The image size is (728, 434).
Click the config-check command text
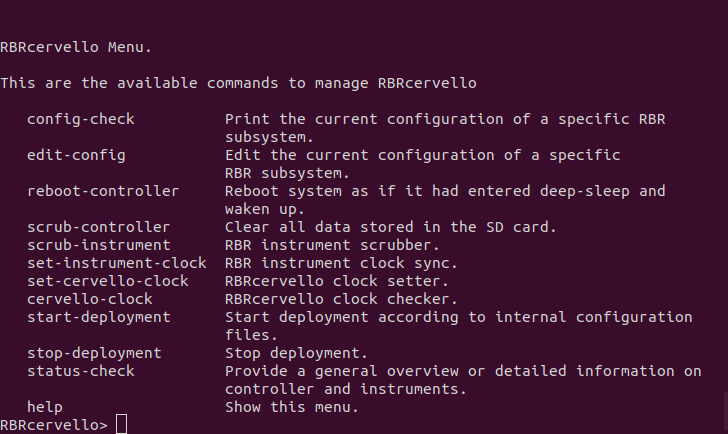tap(80, 119)
